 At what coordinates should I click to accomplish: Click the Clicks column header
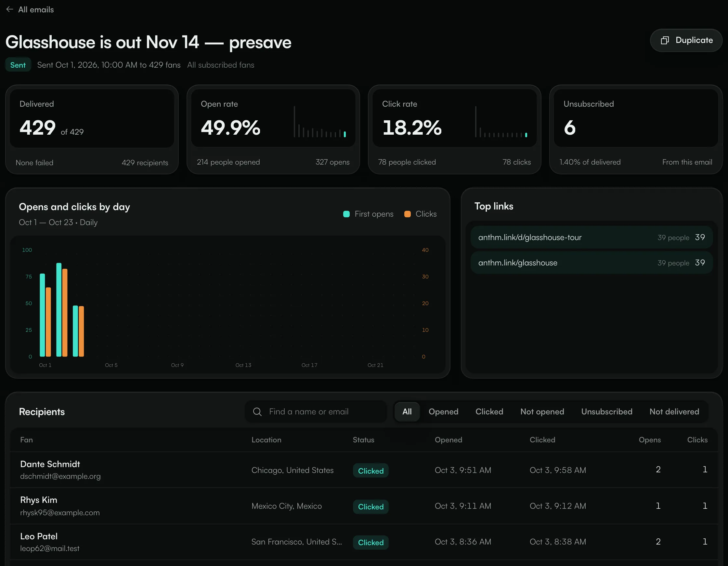point(697,440)
